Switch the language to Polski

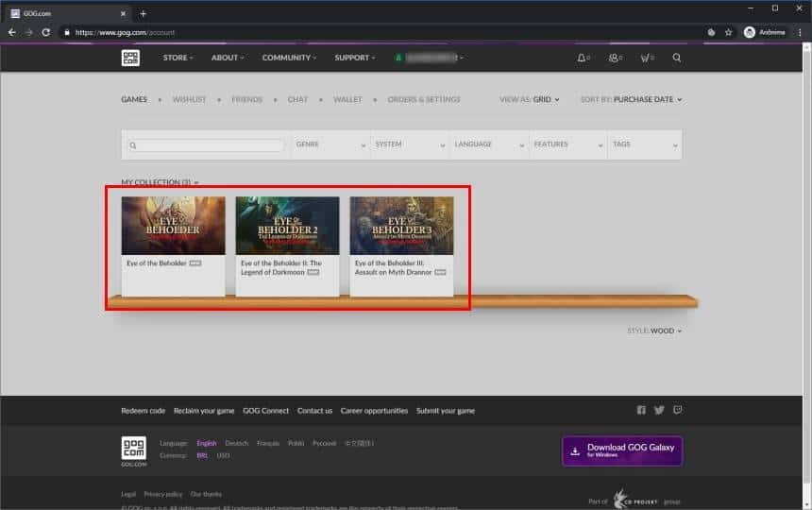[x=296, y=443]
